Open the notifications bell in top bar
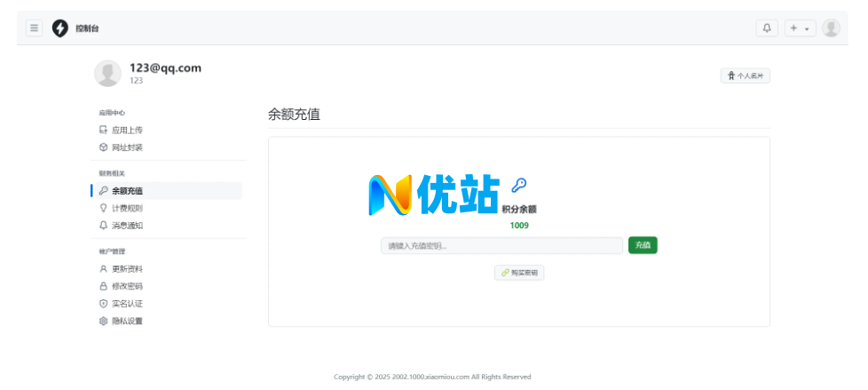Viewport: 868px width, 390px height. coord(767,28)
